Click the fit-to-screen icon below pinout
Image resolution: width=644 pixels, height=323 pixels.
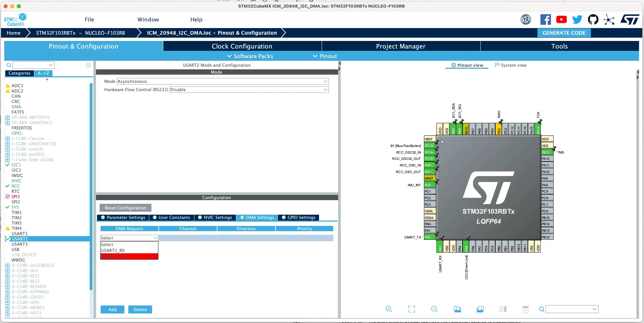412,309
